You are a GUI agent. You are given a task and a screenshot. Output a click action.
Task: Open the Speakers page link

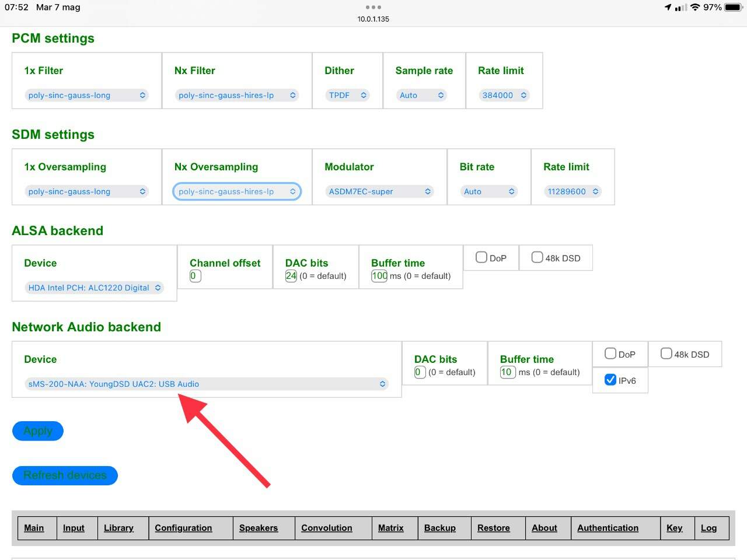point(259,528)
